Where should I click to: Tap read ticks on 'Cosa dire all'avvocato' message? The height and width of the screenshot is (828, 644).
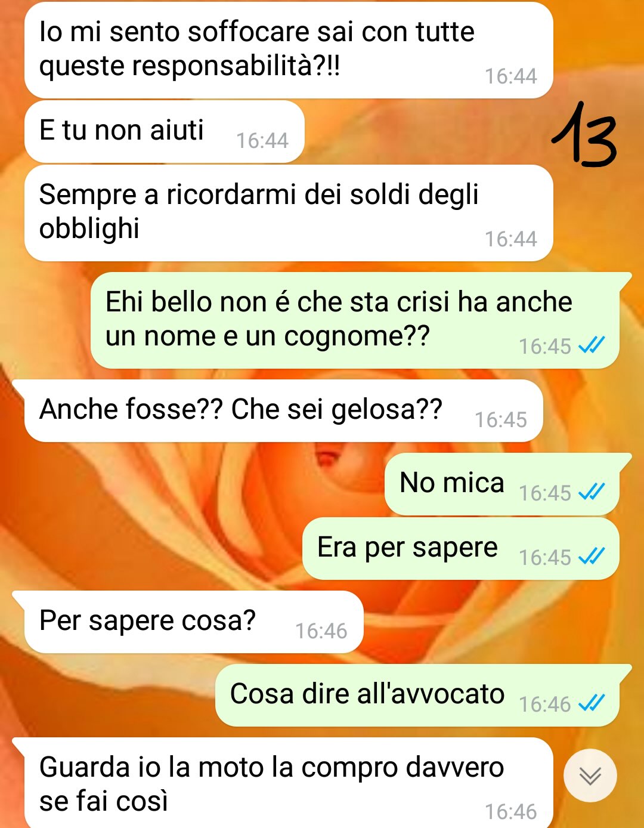point(592,703)
